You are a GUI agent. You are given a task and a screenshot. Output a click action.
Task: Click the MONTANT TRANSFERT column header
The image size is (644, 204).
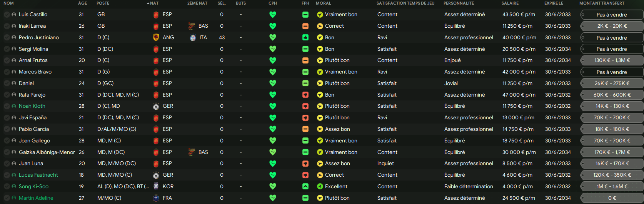pyautogui.click(x=602, y=3)
